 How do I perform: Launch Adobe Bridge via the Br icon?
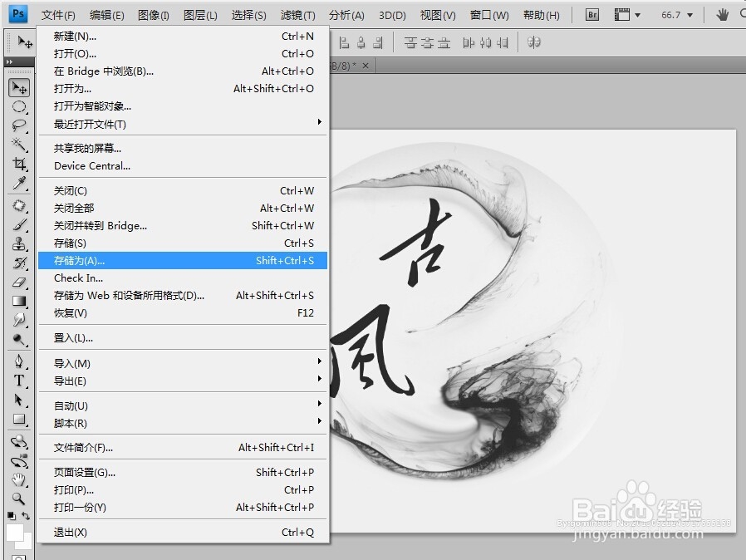(591, 14)
